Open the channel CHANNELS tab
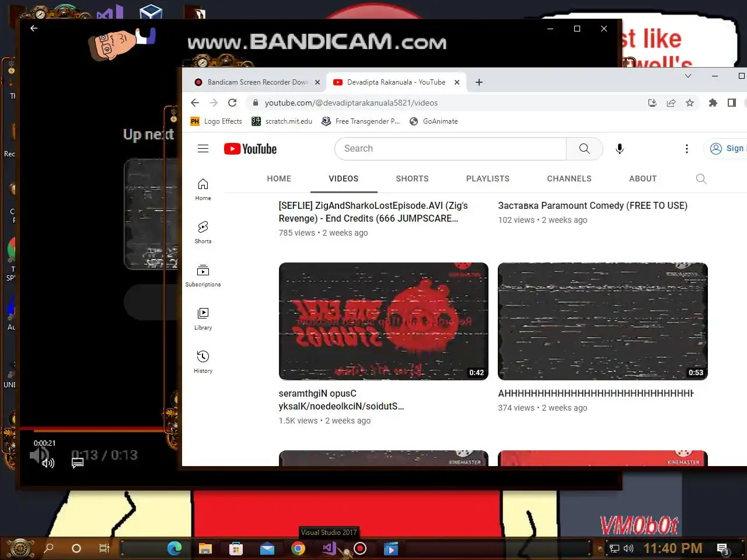Viewport: 747px width, 560px height. (x=569, y=178)
